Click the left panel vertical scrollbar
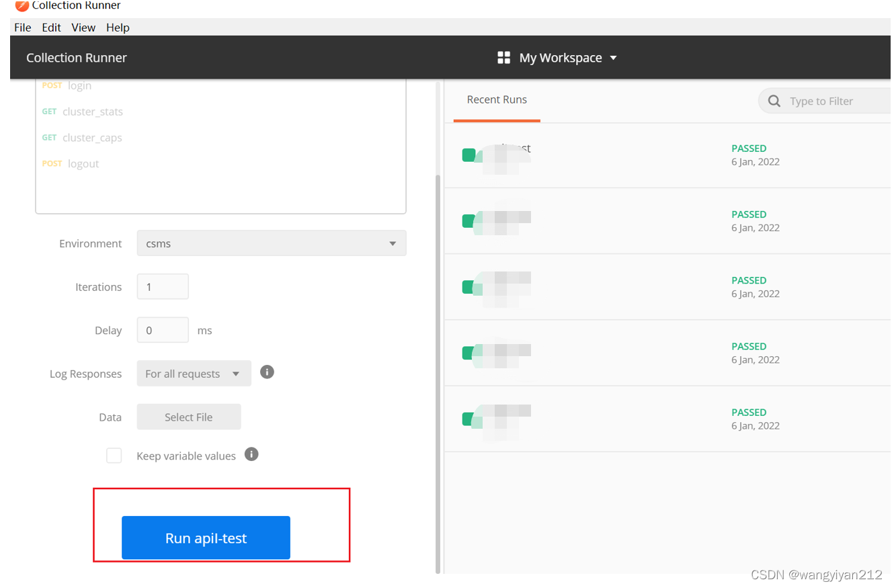The width and height of the screenshot is (892, 588). pyautogui.click(x=438, y=373)
